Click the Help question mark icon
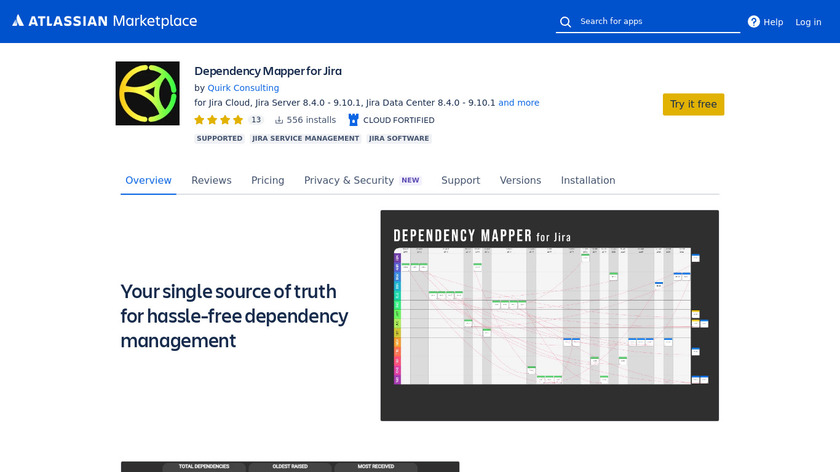Screen dimensions: 840x472 tap(753, 22)
